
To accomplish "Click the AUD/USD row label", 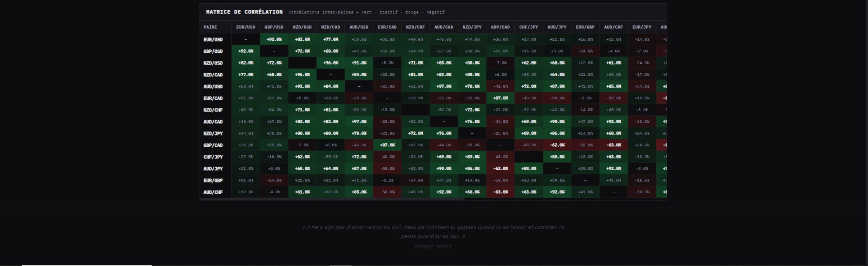I will (x=213, y=87).
